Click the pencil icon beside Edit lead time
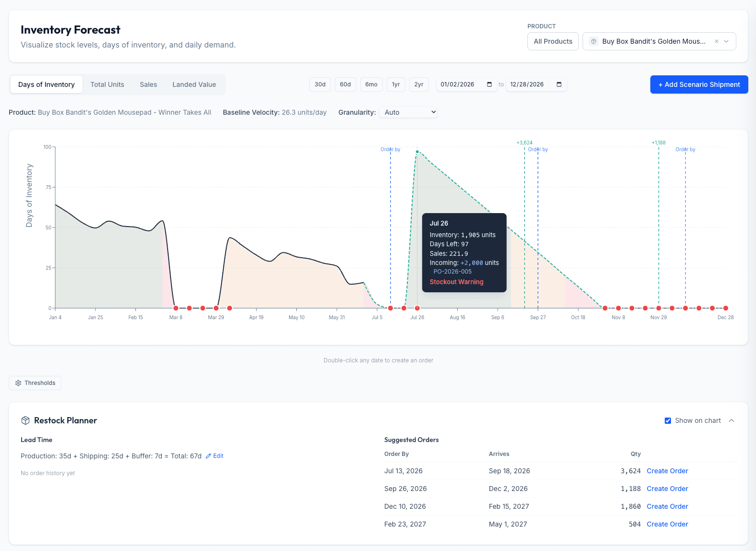Image resolution: width=756 pixels, height=551 pixels. 208,456
